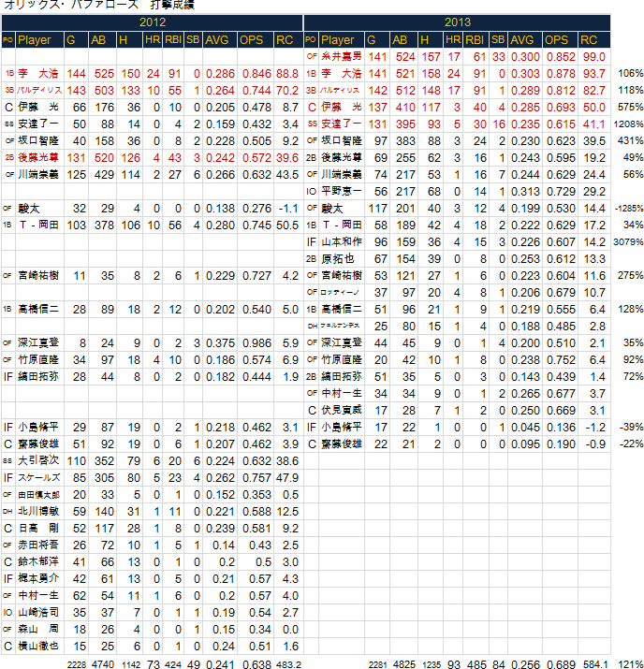The height and width of the screenshot is (669, 644).
Task: Select 小島脩平 in the 2013 table
Action: click(x=342, y=427)
